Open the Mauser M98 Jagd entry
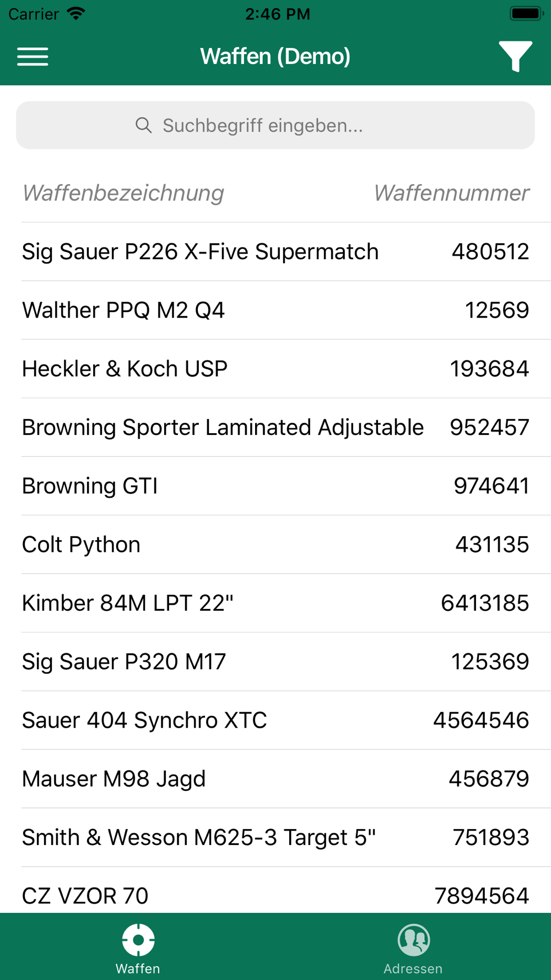 [275, 779]
